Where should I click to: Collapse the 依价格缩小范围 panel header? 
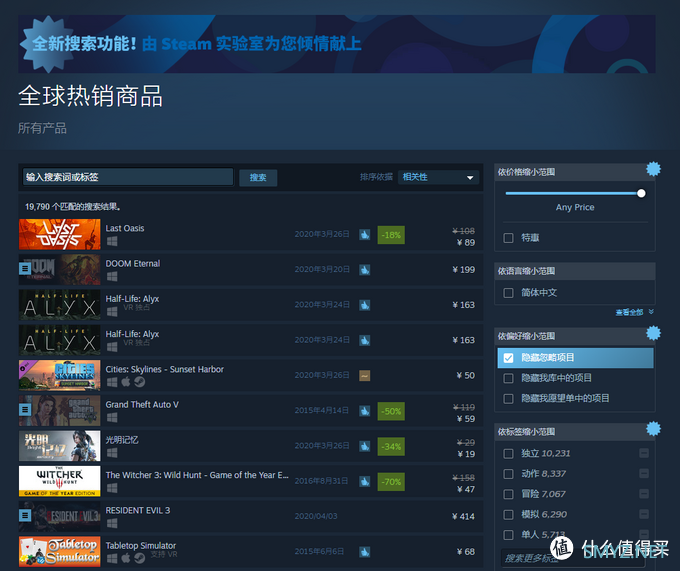tap(575, 172)
